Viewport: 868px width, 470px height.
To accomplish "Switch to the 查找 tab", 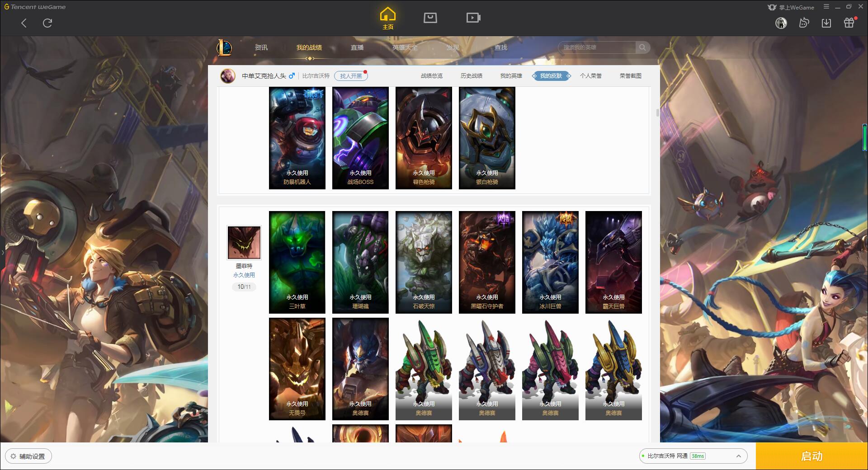I will [501, 47].
